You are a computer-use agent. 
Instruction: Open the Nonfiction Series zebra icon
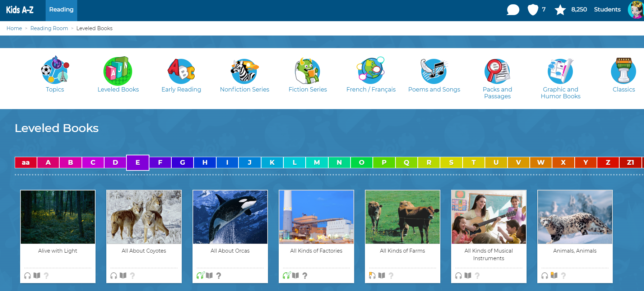[x=244, y=71]
